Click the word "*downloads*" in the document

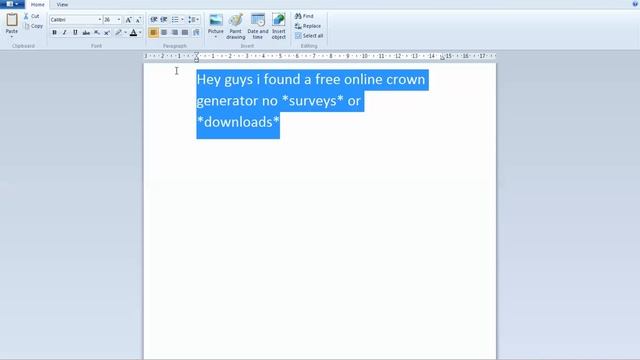click(238, 122)
